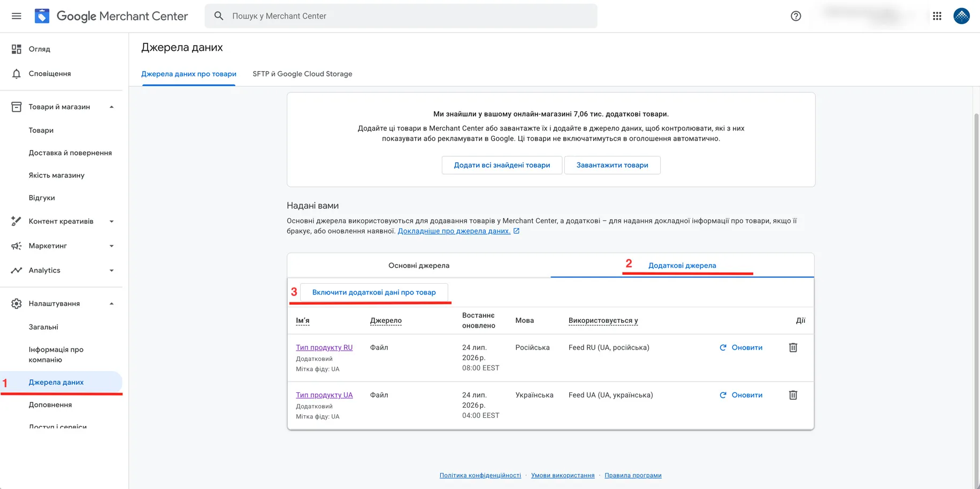980x489 pixels.
Task: Open Умови використання link
Action: point(563,475)
